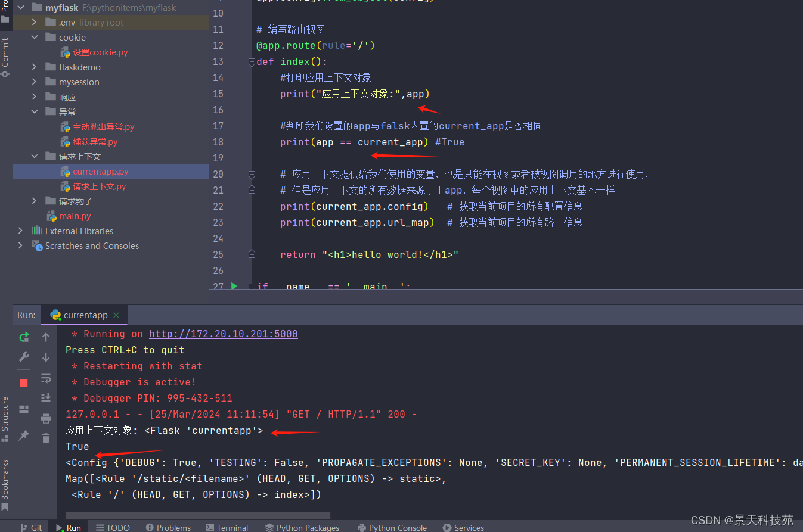Open the Services tool window
The image size is (803, 532).
[463, 527]
